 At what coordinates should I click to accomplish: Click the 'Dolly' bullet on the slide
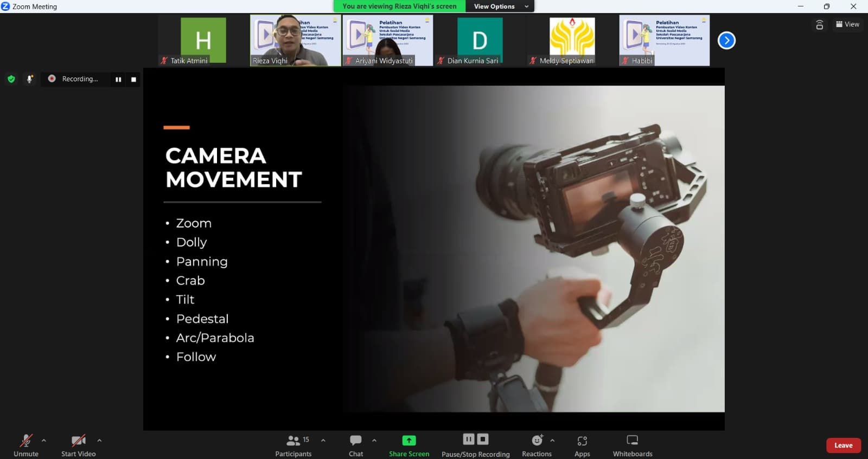(192, 242)
